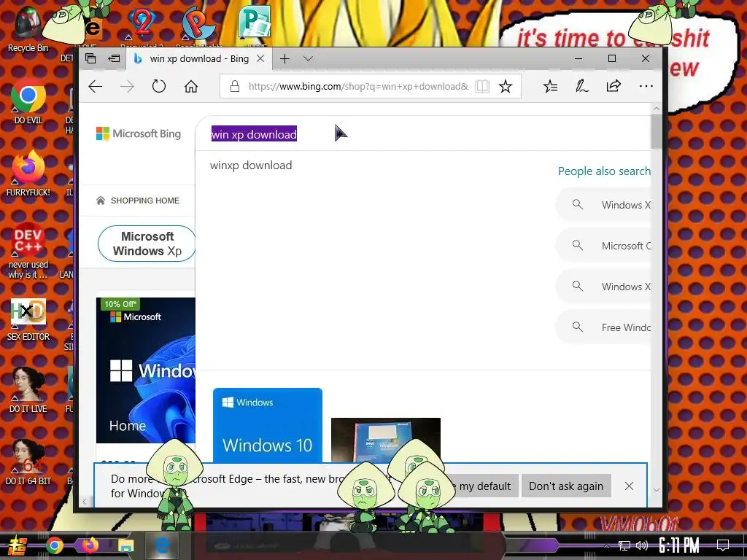The width and height of the screenshot is (747, 560).
Task: Open Recycle Bin desktop icon
Action: pos(28,29)
